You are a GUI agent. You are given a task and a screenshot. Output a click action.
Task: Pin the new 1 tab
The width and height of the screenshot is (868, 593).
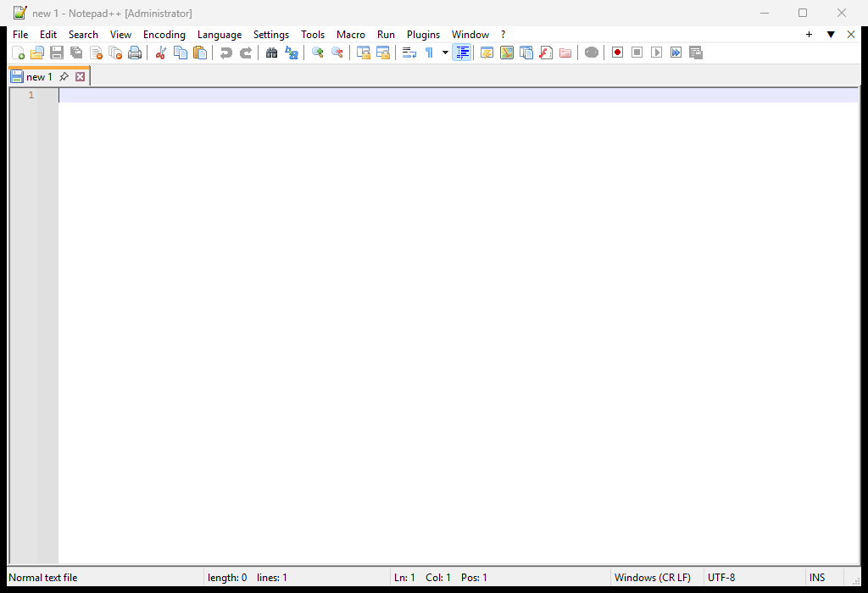pyautogui.click(x=64, y=77)
